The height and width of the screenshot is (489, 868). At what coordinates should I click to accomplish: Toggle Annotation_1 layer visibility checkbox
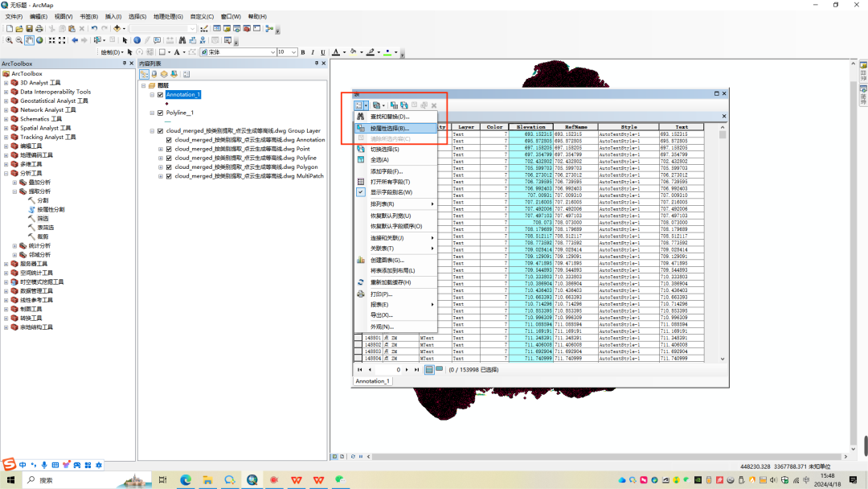click(161, 95)
